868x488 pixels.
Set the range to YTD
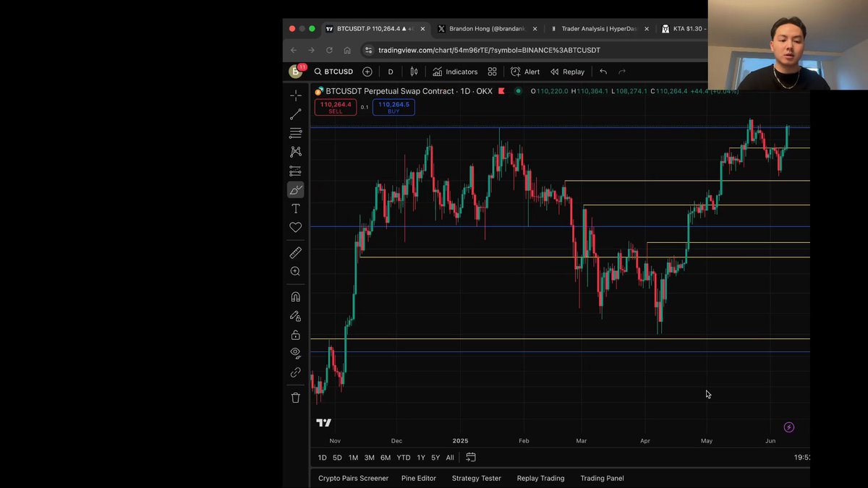(x=404, y=458)
